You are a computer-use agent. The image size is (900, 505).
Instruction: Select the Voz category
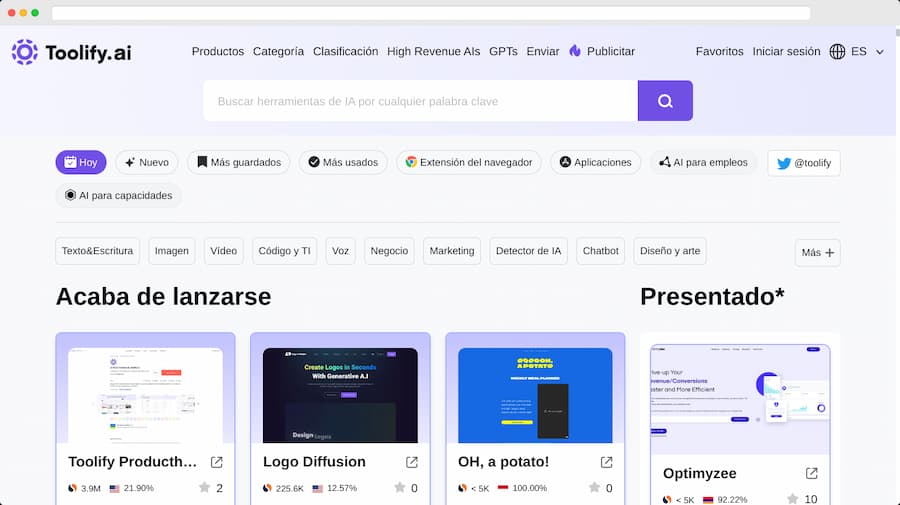pos(340,251)
